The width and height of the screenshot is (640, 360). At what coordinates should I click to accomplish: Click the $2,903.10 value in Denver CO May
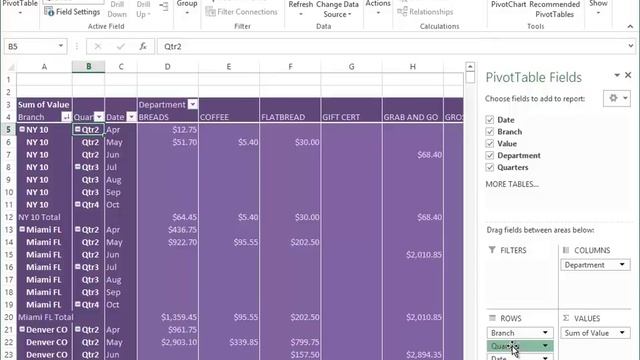168,342
